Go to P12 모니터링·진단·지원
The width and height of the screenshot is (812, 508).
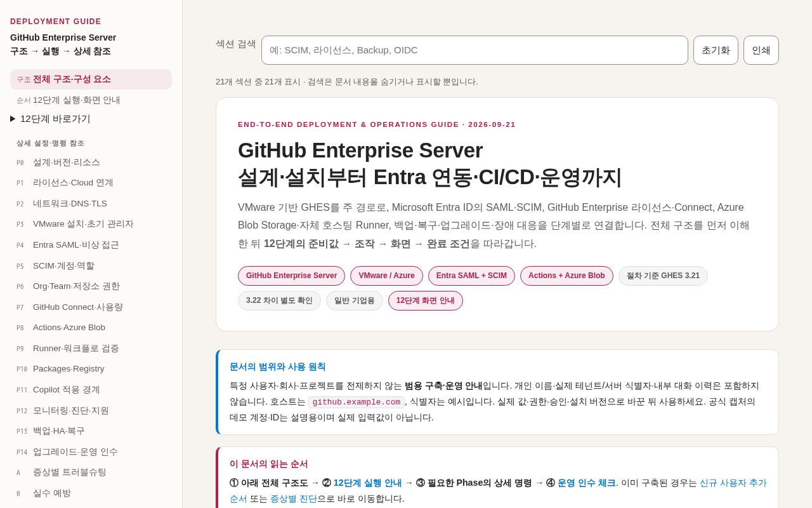pyautogui.click(x=91, y=410)
